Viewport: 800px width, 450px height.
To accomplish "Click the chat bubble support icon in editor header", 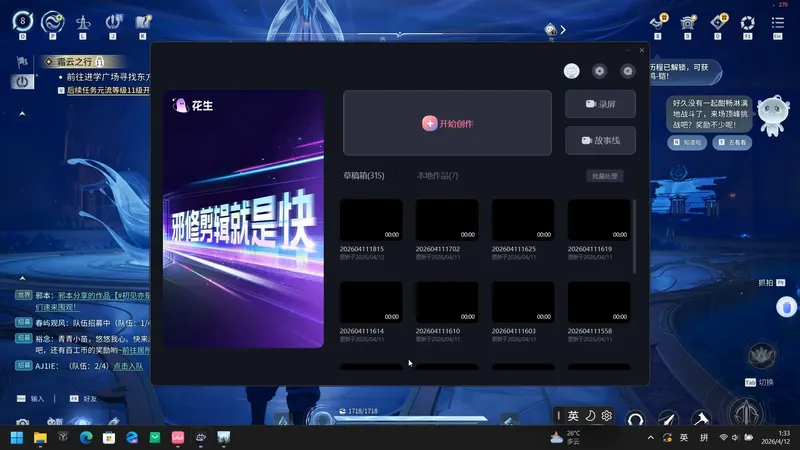I will [628, 71].
